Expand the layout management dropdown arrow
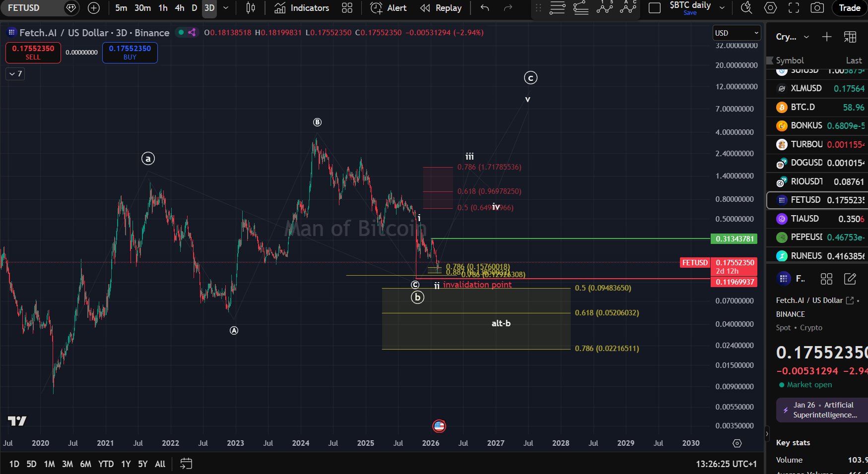The image size is (868, 474). click(x=722, y=8)
